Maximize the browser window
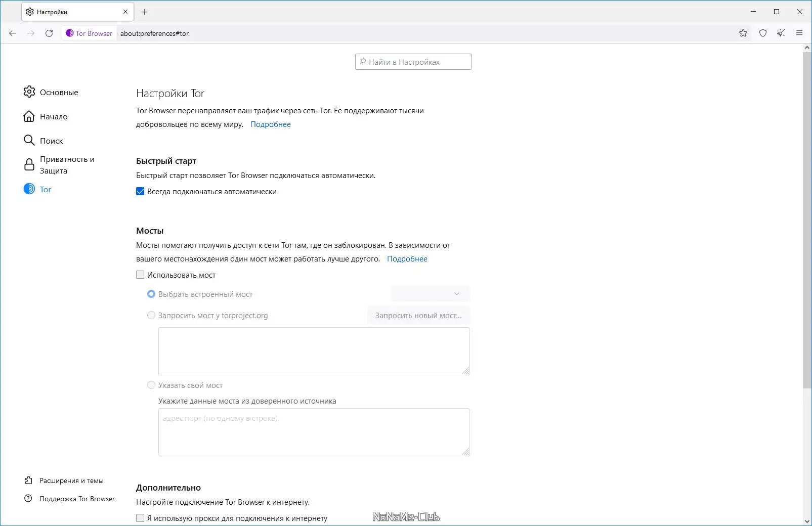This screenshot has width=812, height=526. point(777,12)
